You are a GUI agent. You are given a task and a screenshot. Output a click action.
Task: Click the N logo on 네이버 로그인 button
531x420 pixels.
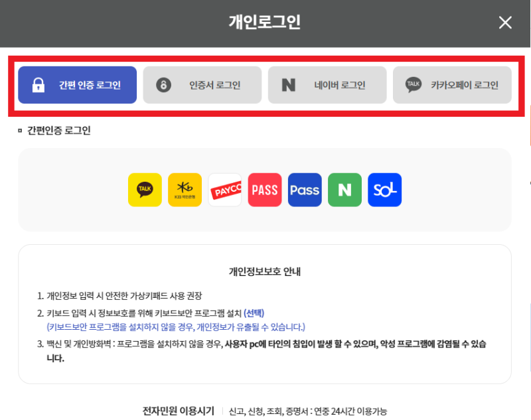[x=289, y=84]
